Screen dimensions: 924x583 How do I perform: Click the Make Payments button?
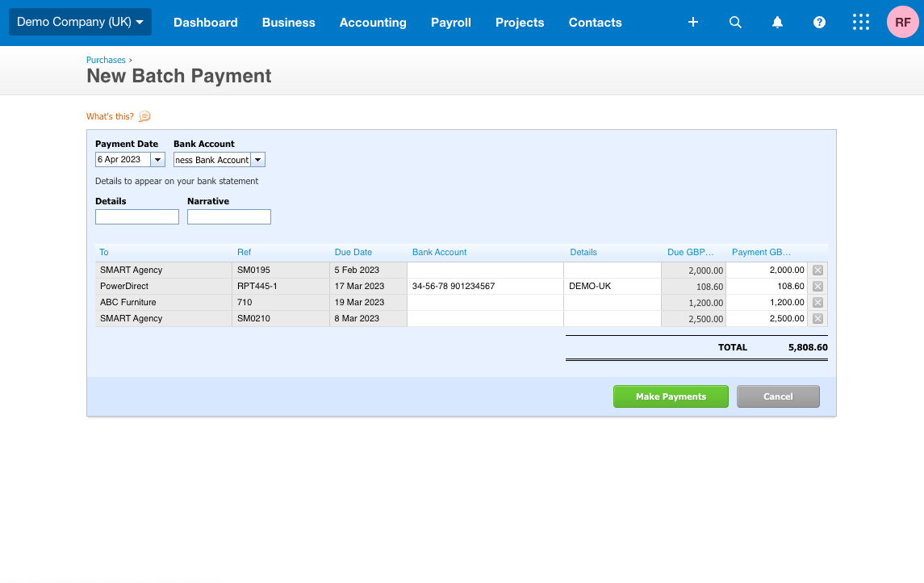[671, 396]
